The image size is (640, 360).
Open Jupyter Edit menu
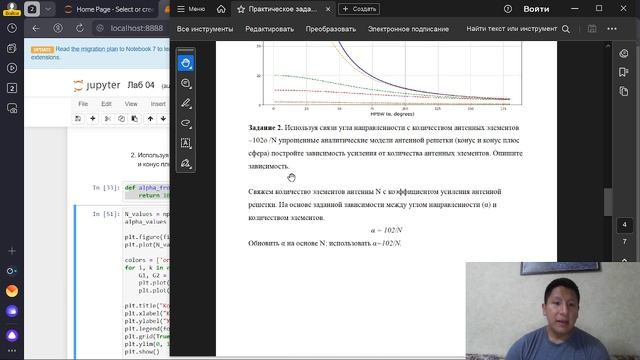click(107, 104)
